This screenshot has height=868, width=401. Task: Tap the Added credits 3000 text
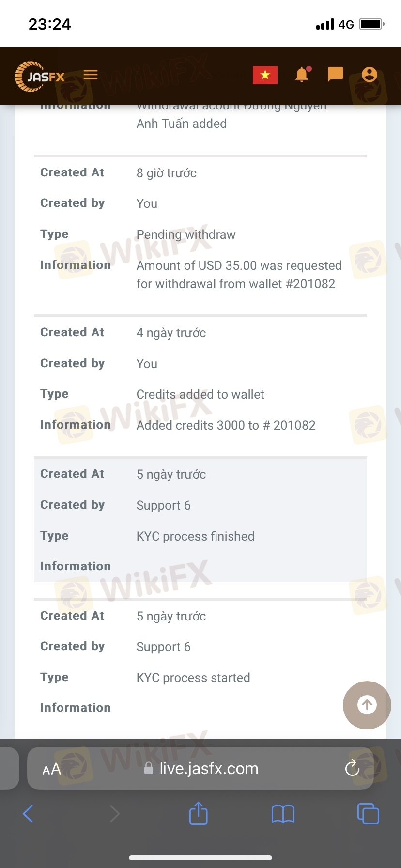coord(226,425)
